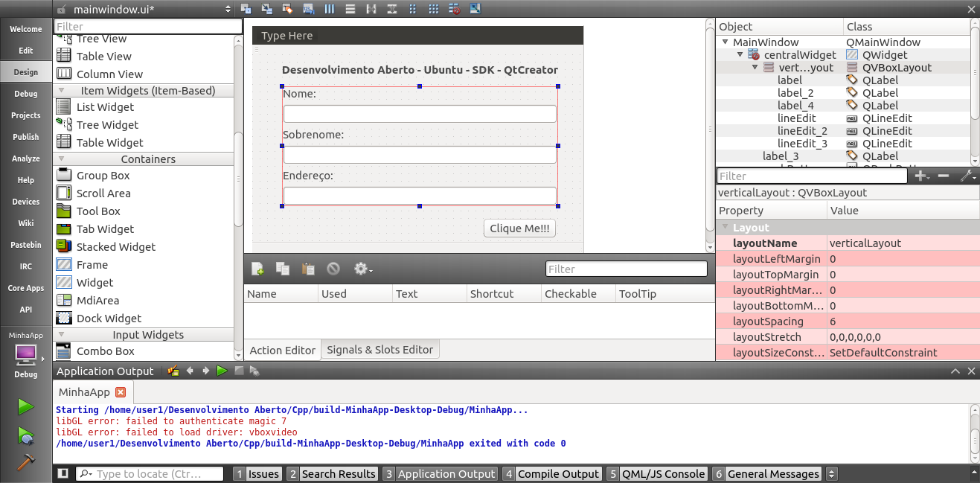The width and height of the screenshot is (980, 483).
Task: Click the Nome line edit field
Action: [x=420, y=114]
